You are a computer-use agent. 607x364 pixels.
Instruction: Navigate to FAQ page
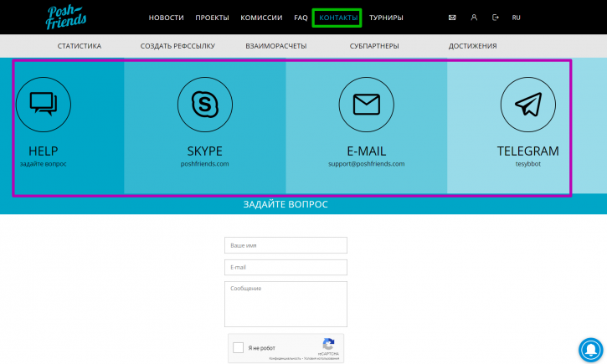(x=301, y=18)
